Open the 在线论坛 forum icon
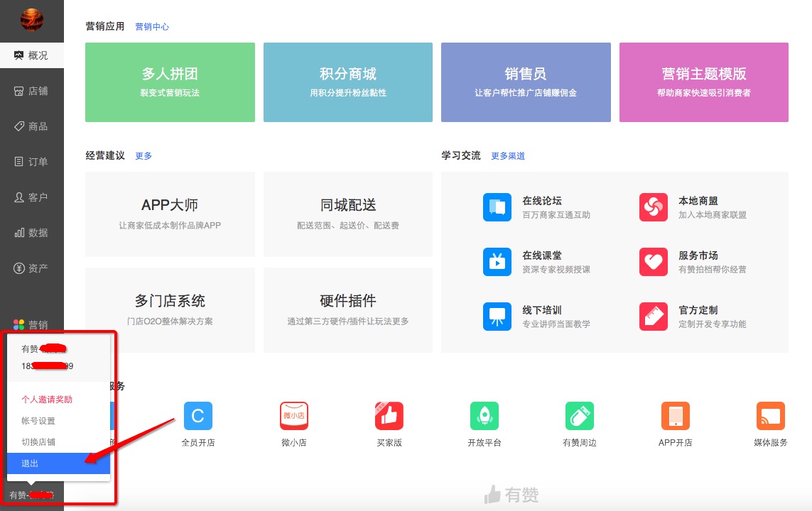 497,207
